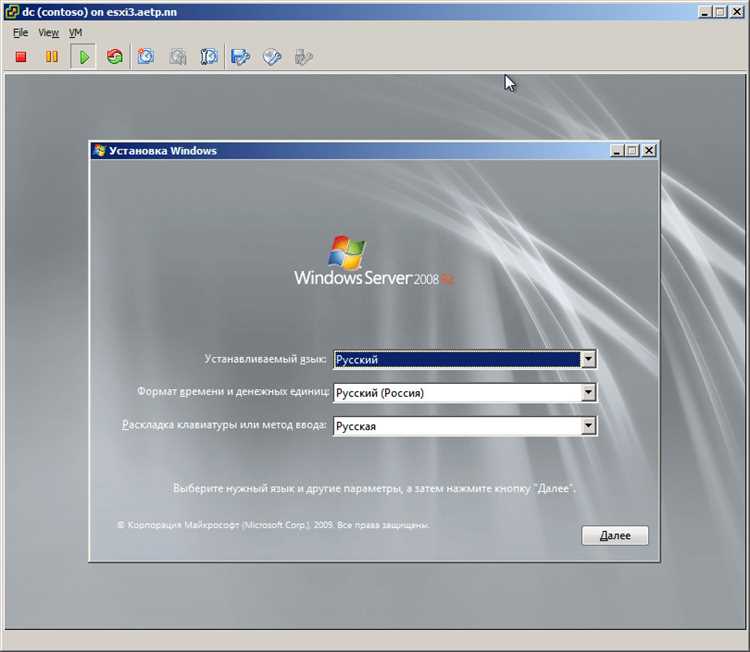
Task: Click the dc (contoso) on esxi3.aetp.nn title
Action: pyautogui.click(x=99, y=12)
